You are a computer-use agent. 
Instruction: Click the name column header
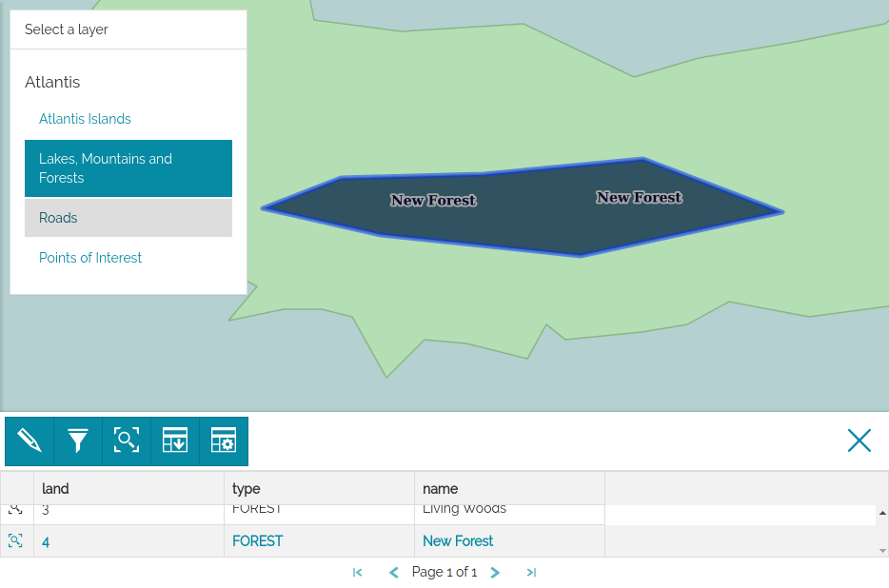pyautogui.click(x=509, y=489)
